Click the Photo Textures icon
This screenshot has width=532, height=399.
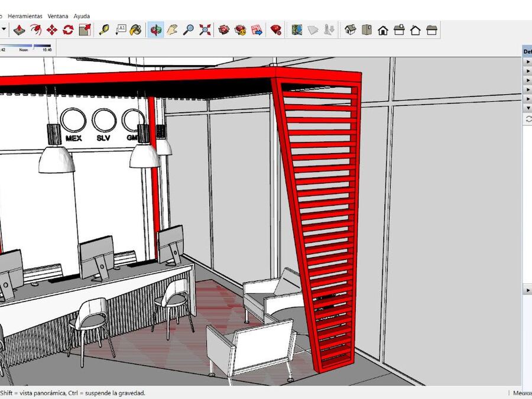(x=329, y=30)
